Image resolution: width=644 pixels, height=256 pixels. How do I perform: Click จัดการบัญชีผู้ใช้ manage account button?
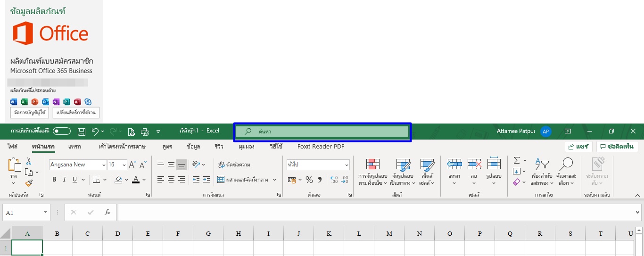pyautogui.click(x=29, y=113)
